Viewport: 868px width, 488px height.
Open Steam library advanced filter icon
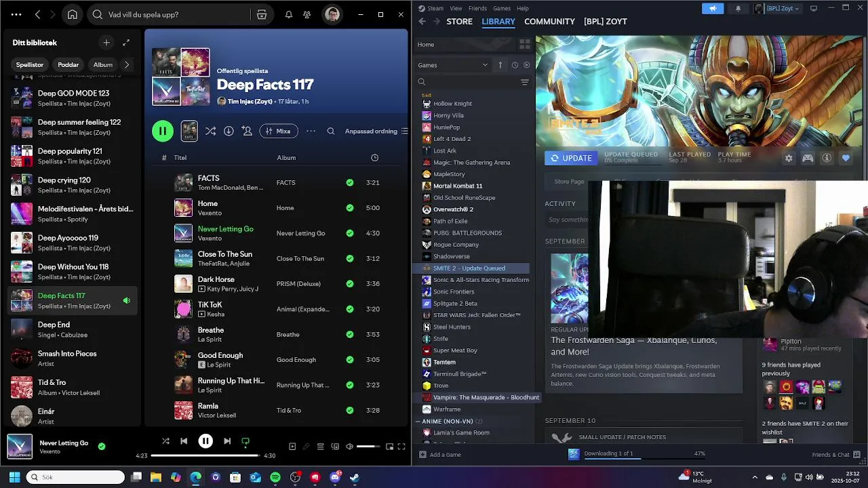[524, 82]
